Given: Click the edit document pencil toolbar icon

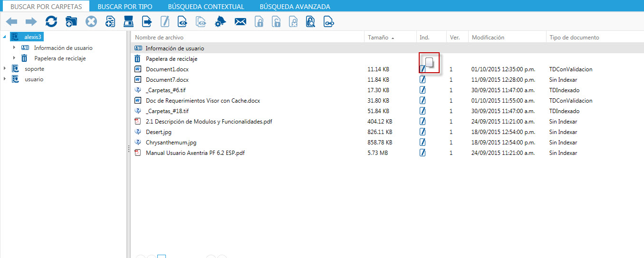Looking at the screenshot, I should pyautogui.click(x=165, y=21).
